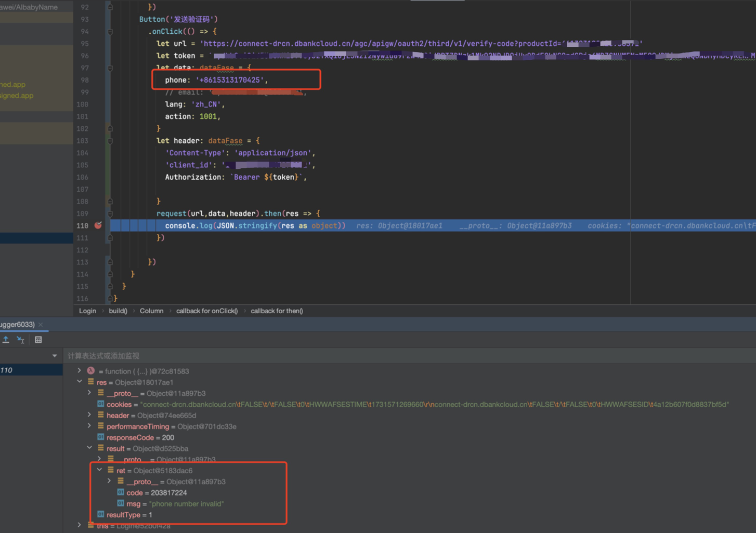Click the cookies field type icon

tap(101, 404)
